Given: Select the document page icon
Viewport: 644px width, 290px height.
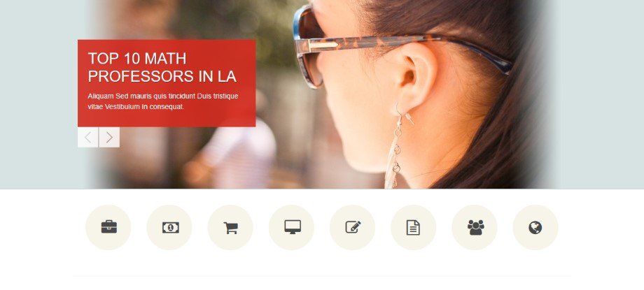Looking at the screenshot, I should coord(413,227).
